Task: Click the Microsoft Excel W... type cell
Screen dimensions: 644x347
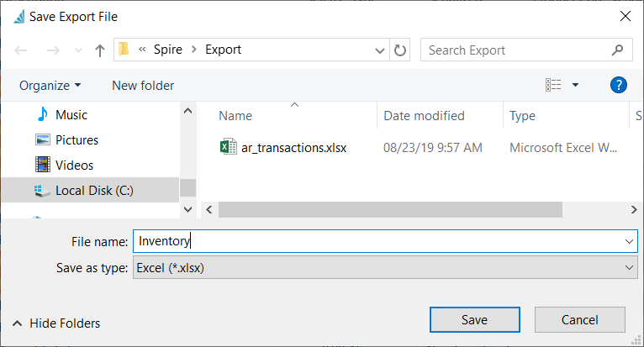Action: [563, 148]
